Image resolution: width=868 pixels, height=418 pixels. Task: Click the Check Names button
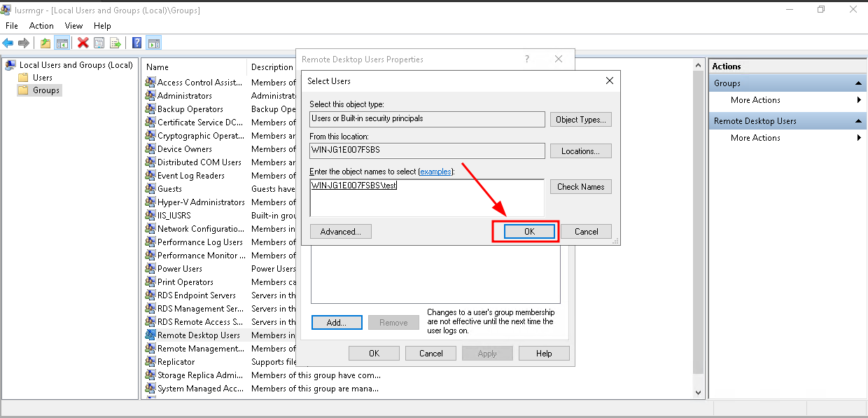(x=580, y=187)
